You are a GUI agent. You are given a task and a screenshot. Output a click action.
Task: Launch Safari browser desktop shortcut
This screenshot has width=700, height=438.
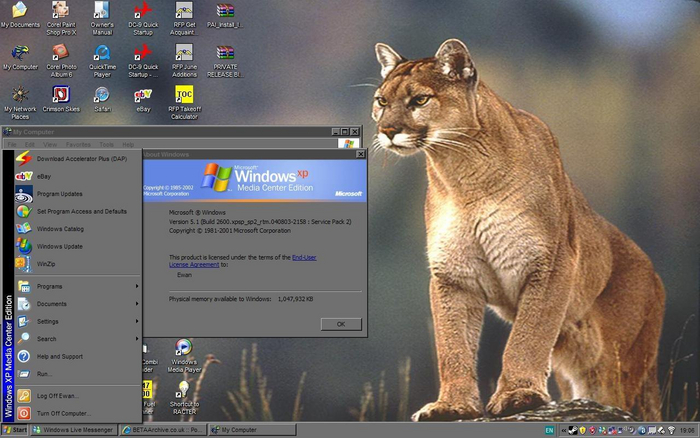102,99
